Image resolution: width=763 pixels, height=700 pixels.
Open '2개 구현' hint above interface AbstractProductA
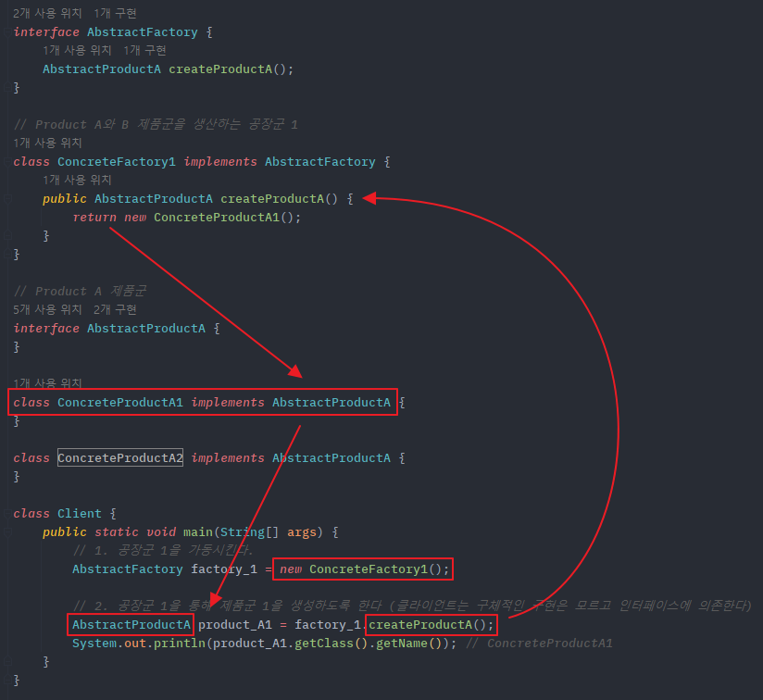(115, 309)
